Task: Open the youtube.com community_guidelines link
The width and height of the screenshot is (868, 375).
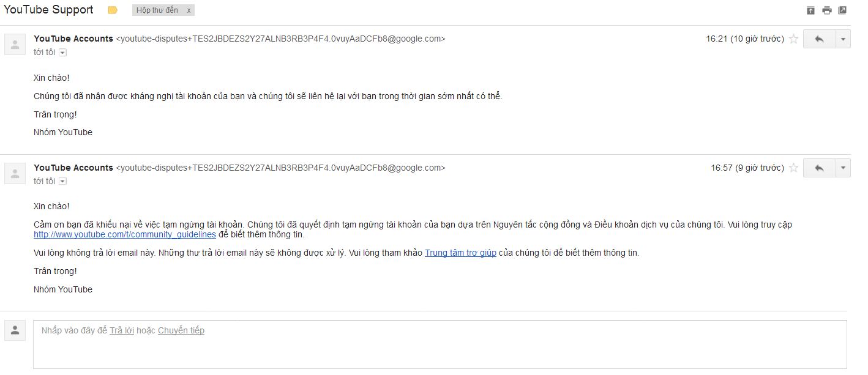Action: [x=125, y=234]
